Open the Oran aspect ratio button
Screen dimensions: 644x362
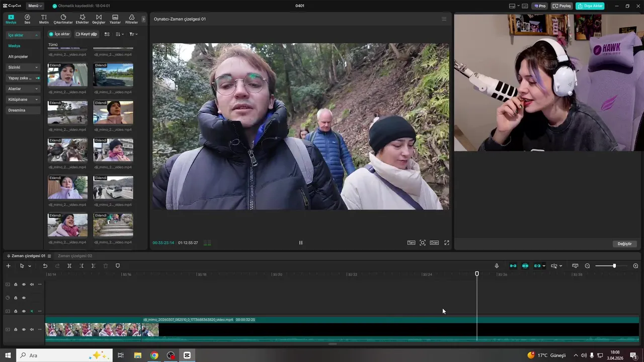(434, 243)
